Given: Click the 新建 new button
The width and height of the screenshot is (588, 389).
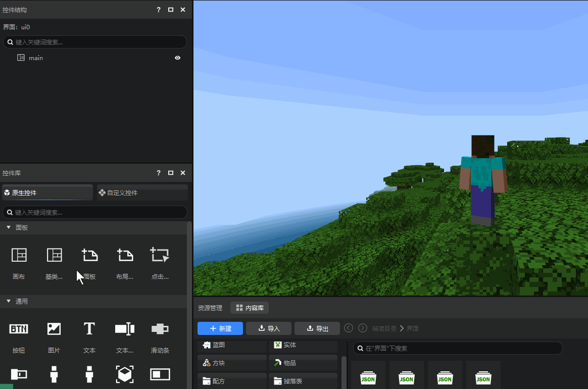Looking at the screenshot, I should [x=220, y=328].
